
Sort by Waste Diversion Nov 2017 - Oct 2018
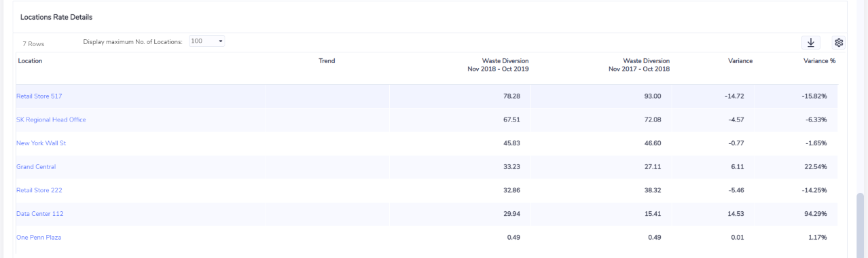(x=639, y=65)
